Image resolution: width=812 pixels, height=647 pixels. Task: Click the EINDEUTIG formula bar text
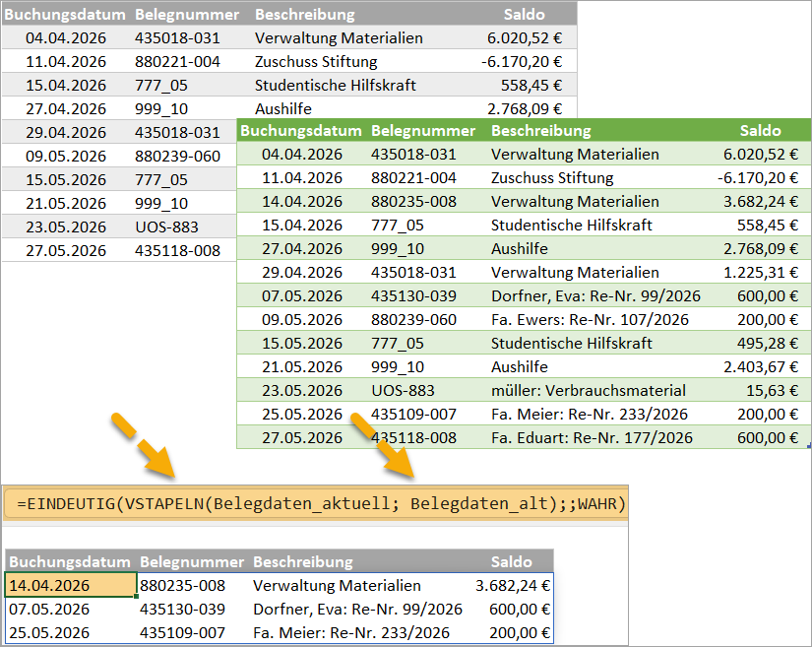pyautogui.click(x=321, y=503)
